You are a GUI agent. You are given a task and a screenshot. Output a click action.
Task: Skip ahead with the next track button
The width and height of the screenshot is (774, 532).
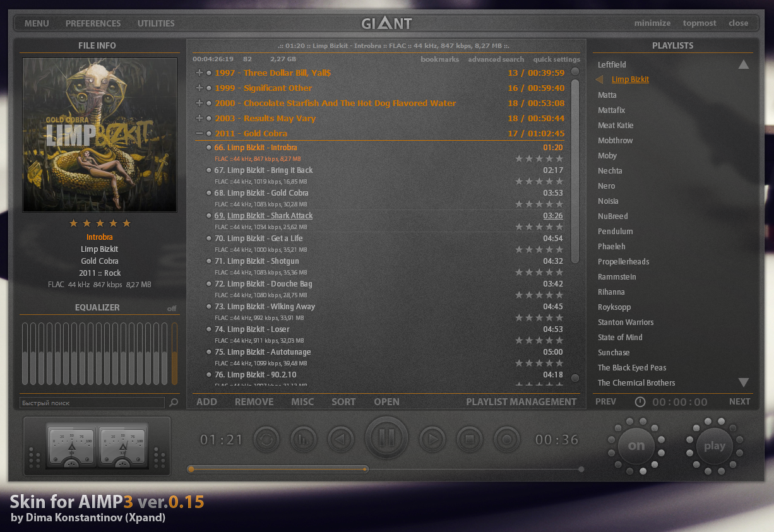click(x=432, y=439)
